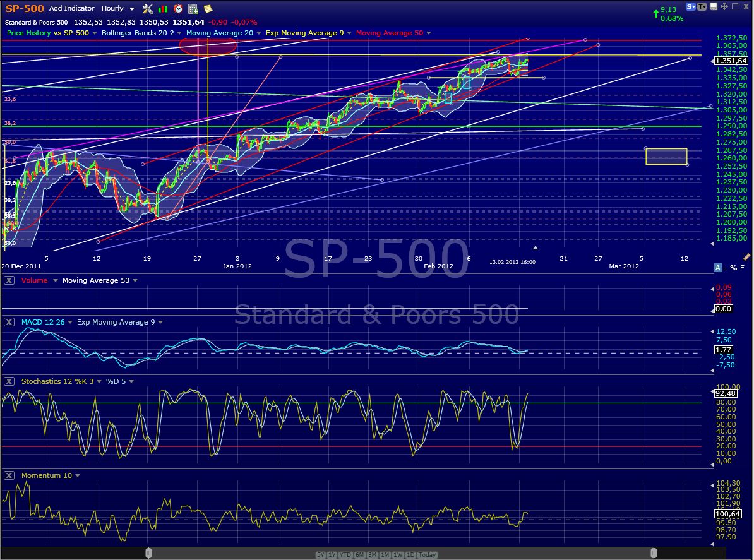Select the 1D range tab
This screenshot has width=754, height=560.
tap(410, 555)
